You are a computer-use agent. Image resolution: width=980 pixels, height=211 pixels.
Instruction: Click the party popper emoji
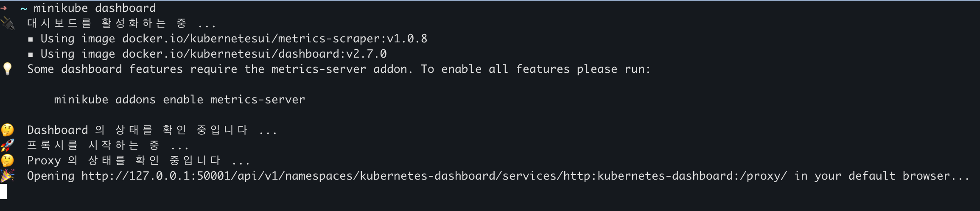pyautogui.click(x=7, y=176)
